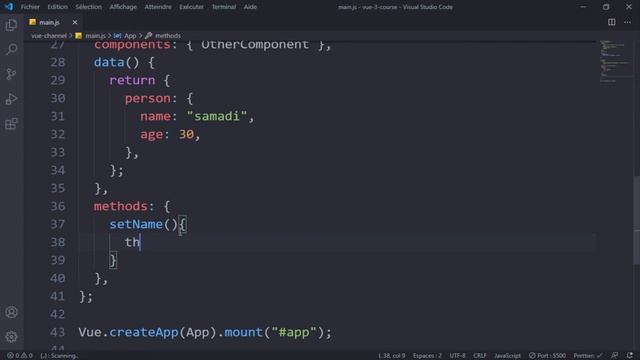This screenshot has width=640, height=360.
Task: Open the Terminal menu
Action: click(224, 7)
